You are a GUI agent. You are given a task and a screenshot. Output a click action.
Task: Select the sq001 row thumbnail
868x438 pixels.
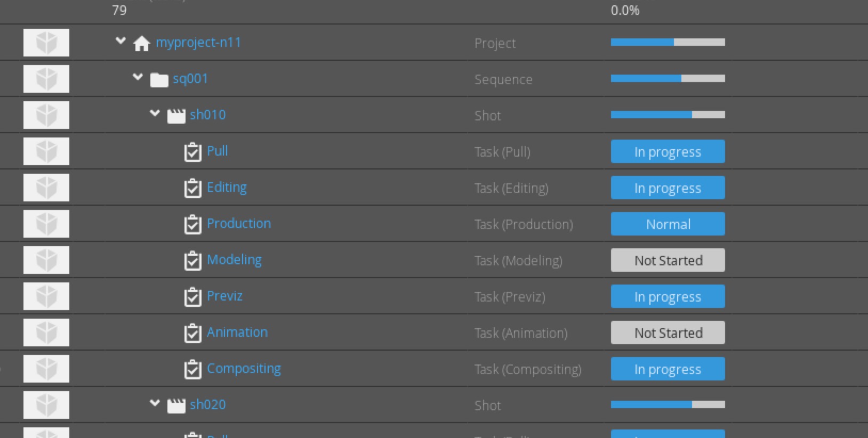point(46,79)
